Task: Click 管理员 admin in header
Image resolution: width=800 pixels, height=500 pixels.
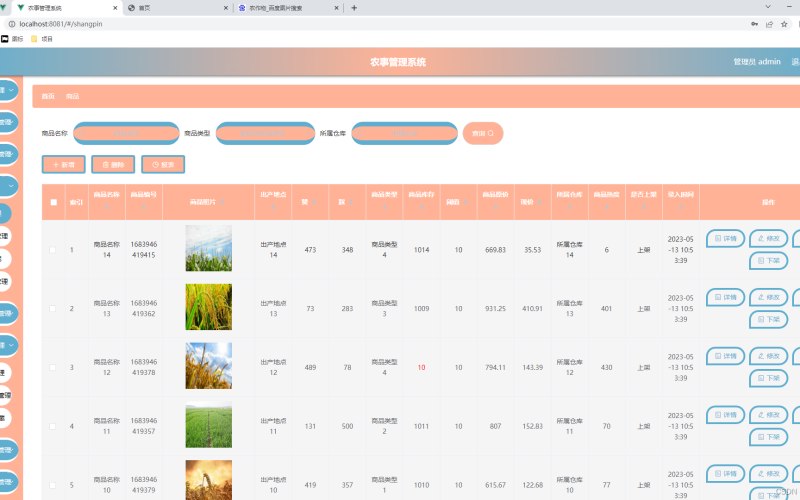Action: pyautogui.click(x=757, y=62)
